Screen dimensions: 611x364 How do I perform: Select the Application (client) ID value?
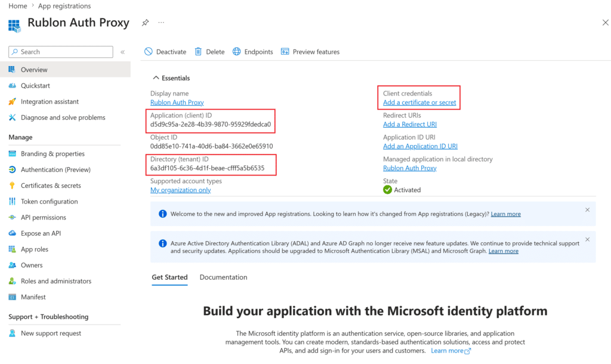click(211, 124)
